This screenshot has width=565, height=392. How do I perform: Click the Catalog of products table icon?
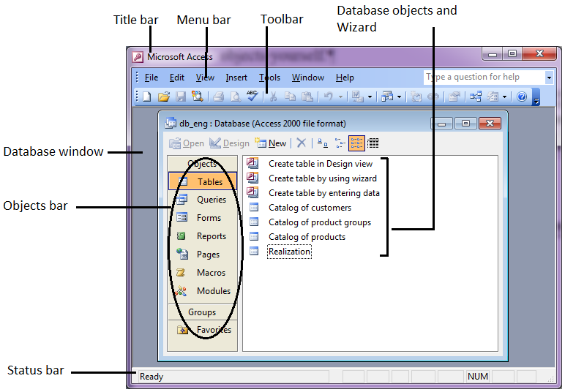[x=254, y=236]
